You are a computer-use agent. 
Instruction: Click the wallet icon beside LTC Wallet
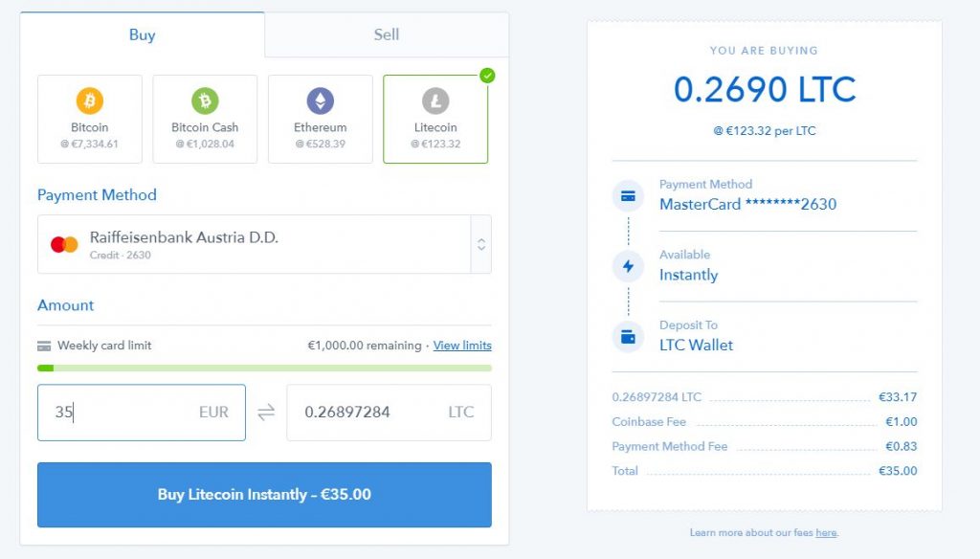click(628, 337)
